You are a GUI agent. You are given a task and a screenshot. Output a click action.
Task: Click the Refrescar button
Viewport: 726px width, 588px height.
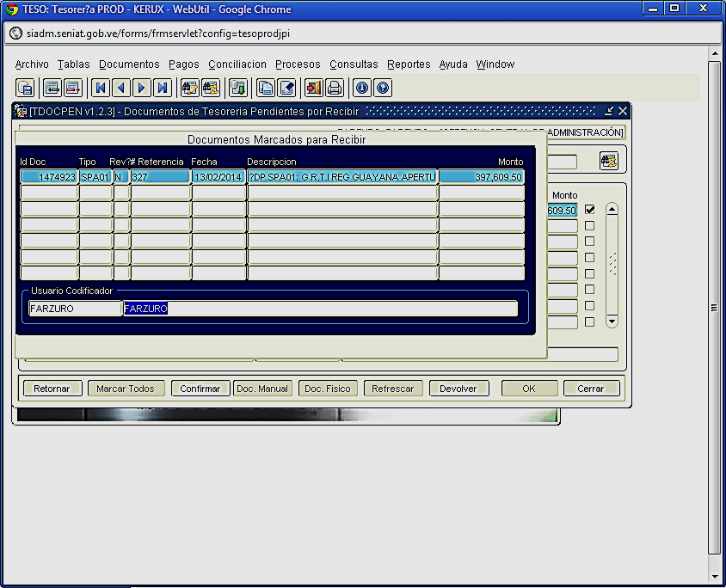(392, 389)
